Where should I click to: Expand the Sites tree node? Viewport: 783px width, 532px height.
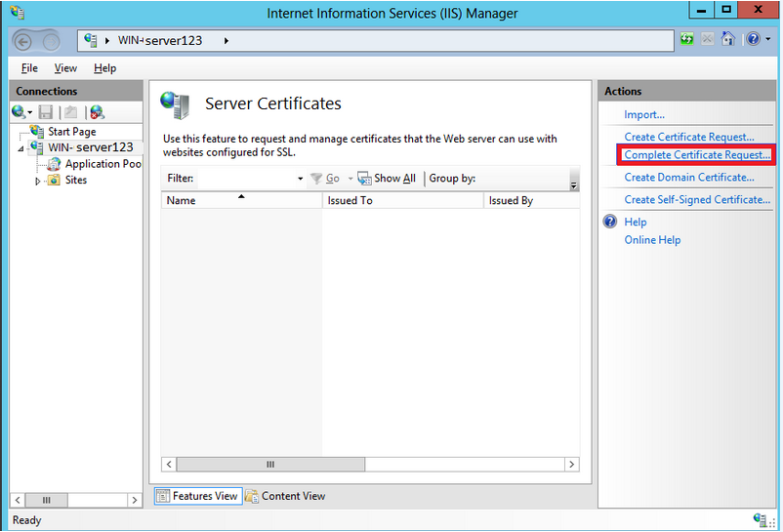(38, 181)
